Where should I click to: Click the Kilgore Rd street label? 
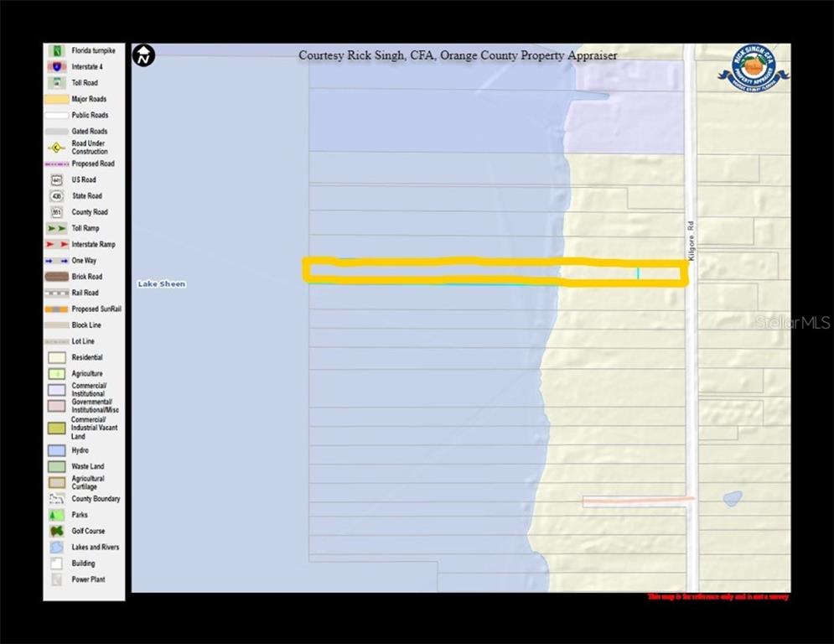[692, 241]
